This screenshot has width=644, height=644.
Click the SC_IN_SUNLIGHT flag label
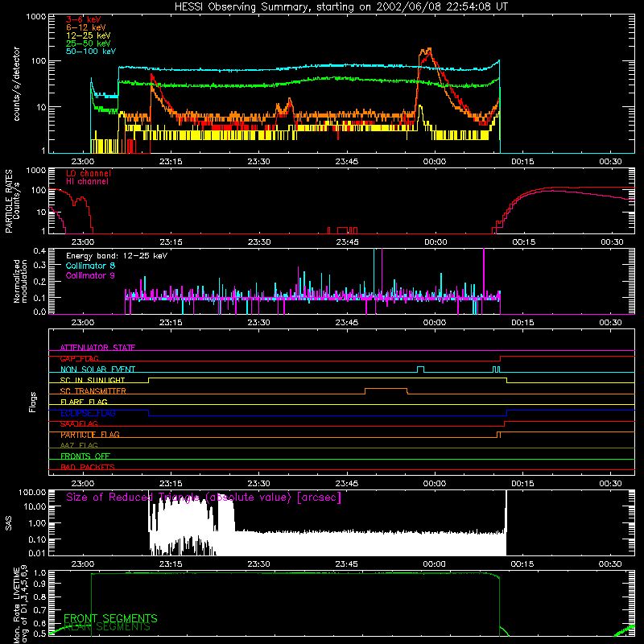point(93,380)
